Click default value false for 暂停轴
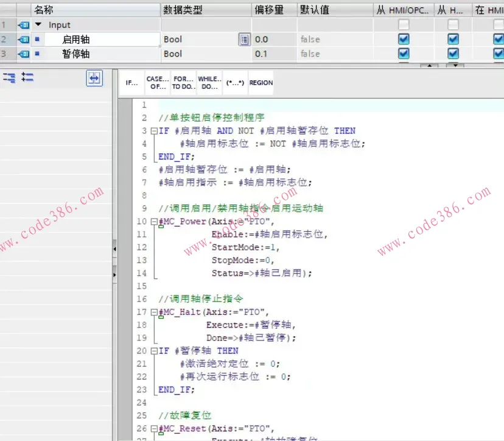 [x=310, y=54]
